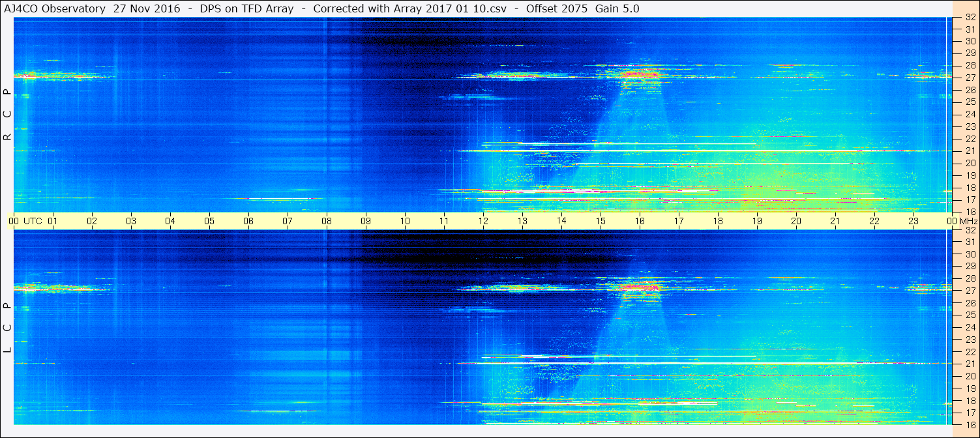Viewport: 980px width, 438px height.
Task: Click inside the LCP spectrogram plot
Action: [x=483, y=328]
